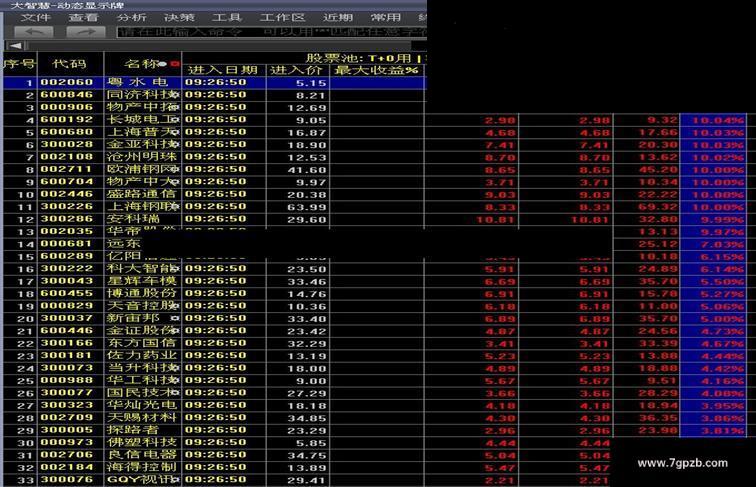Open the 决策 menu

click(x=179, y=18)
